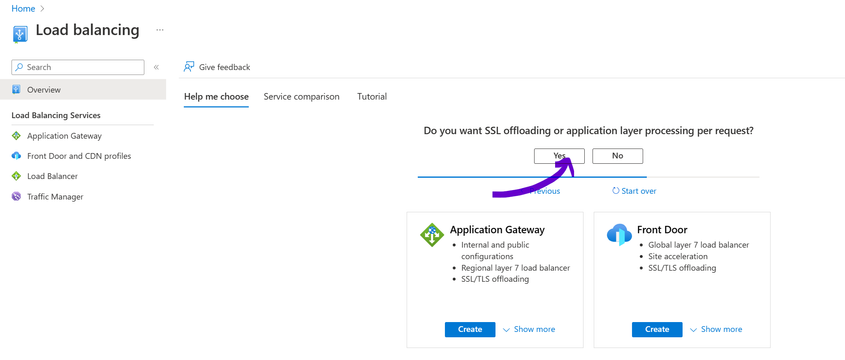Answer Yes to SSL offloading question
Screen dimensions: 845x360
[x=559, y=156]
